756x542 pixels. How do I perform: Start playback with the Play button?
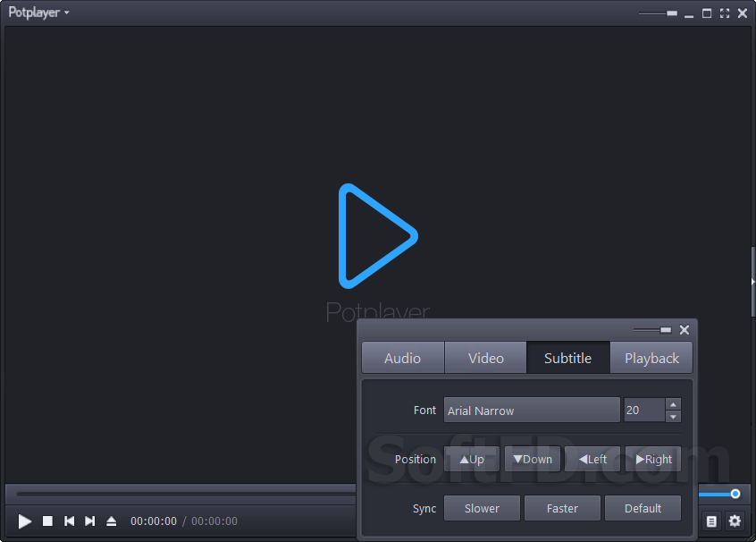[25, 521]
